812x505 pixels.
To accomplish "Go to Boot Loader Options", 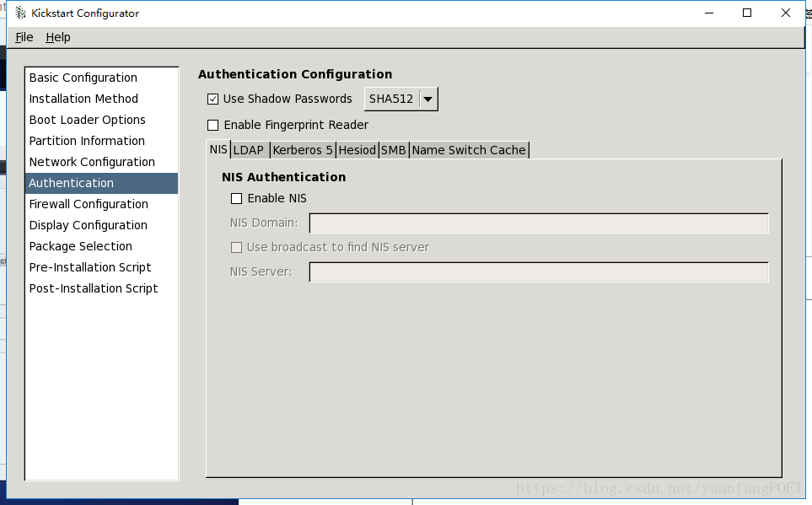I will [101, 121].
